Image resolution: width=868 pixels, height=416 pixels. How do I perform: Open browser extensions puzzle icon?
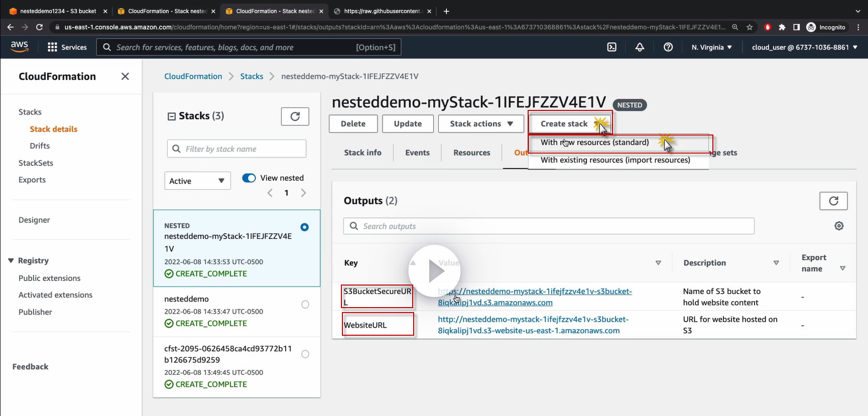(x=782, y=27)
